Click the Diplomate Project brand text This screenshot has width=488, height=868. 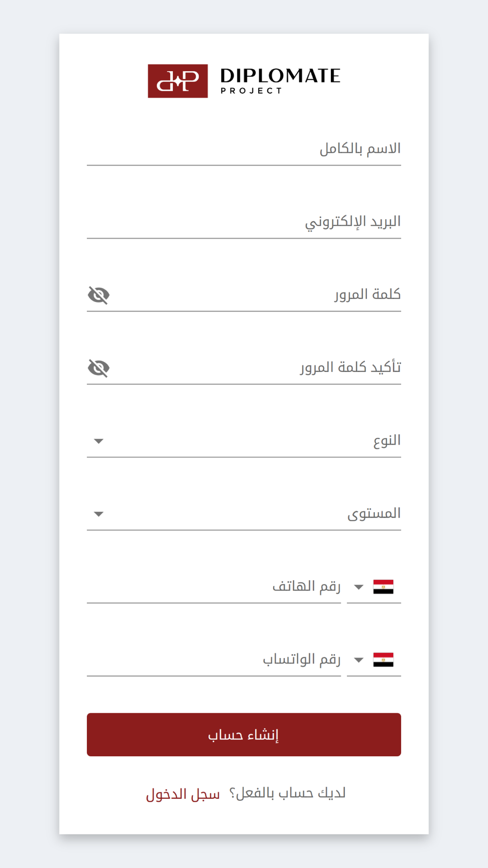(x=280, y=81)
